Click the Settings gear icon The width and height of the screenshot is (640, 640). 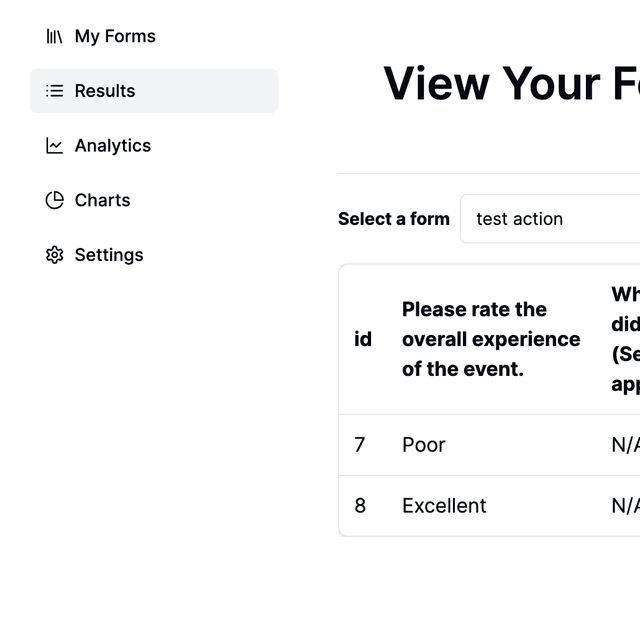click(54, 255)
